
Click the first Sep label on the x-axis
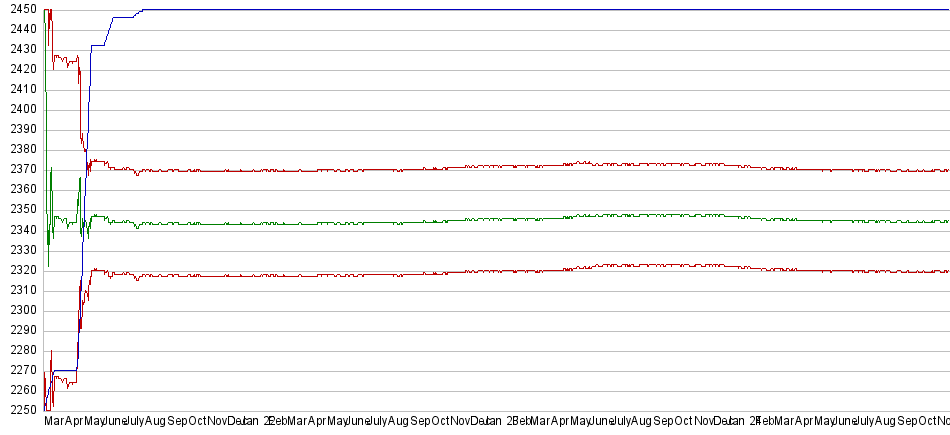pos(179,422)
